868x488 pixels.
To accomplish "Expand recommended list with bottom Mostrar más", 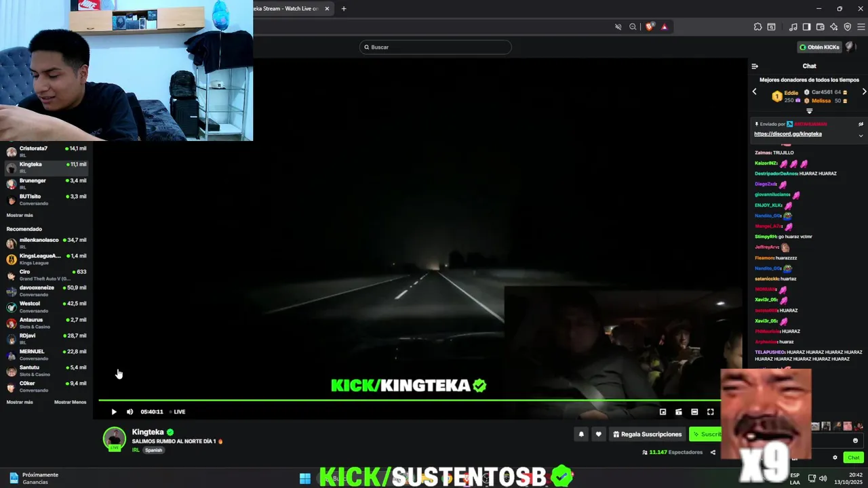I will [20, 402].
